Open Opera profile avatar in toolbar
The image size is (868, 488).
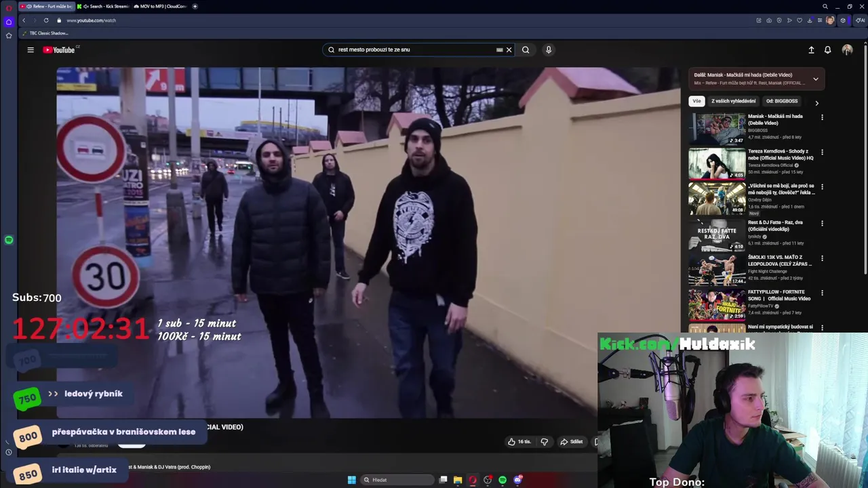coord(830,20)
